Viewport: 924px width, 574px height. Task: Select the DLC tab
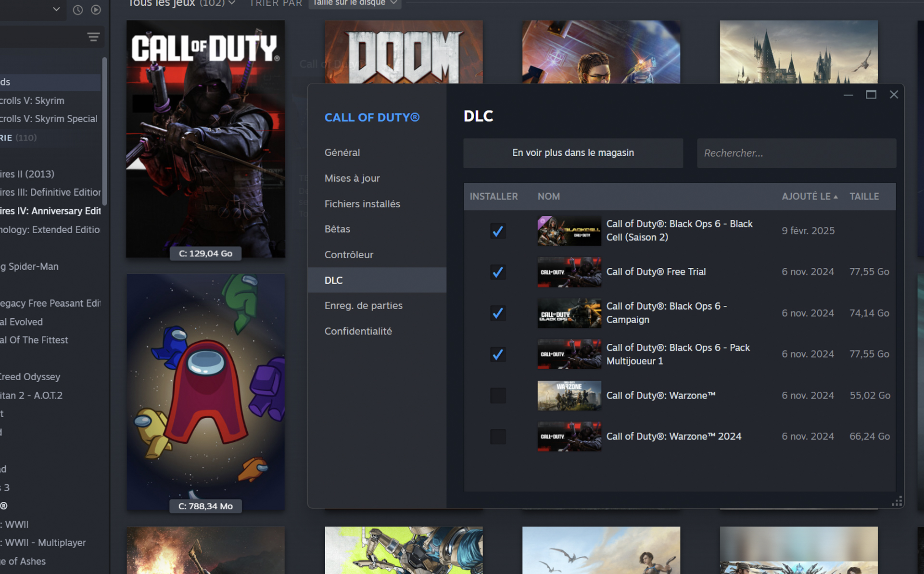(x=377, y=280)
